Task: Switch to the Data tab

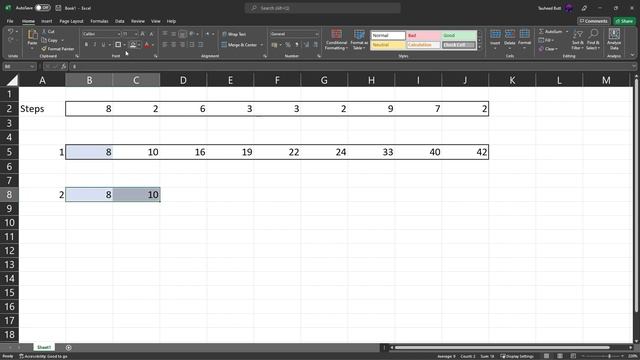Action: point(120,21)
